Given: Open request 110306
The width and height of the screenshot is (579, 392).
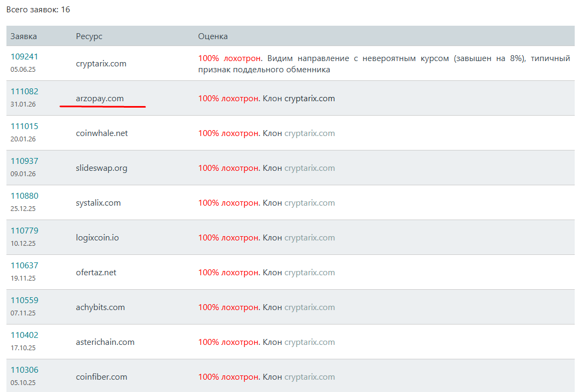Looking at the screenshot, I should coord(25,370).
